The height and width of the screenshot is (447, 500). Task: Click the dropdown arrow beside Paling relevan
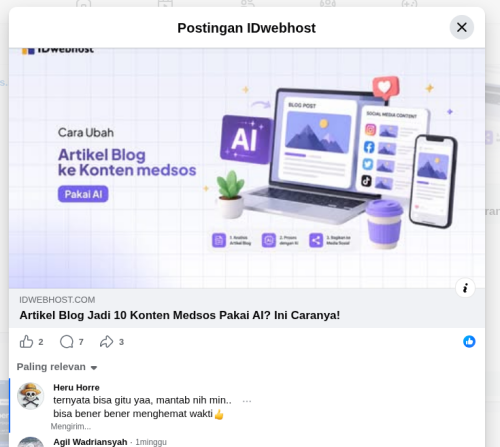point(94,368)
